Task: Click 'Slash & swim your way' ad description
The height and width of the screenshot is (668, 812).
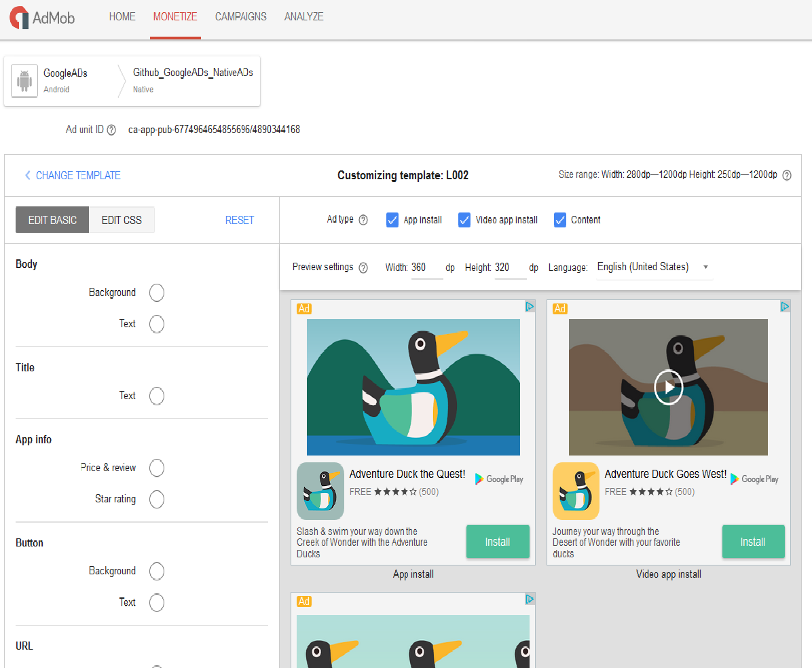Action: pyautogui.click(x=362, y=542)
